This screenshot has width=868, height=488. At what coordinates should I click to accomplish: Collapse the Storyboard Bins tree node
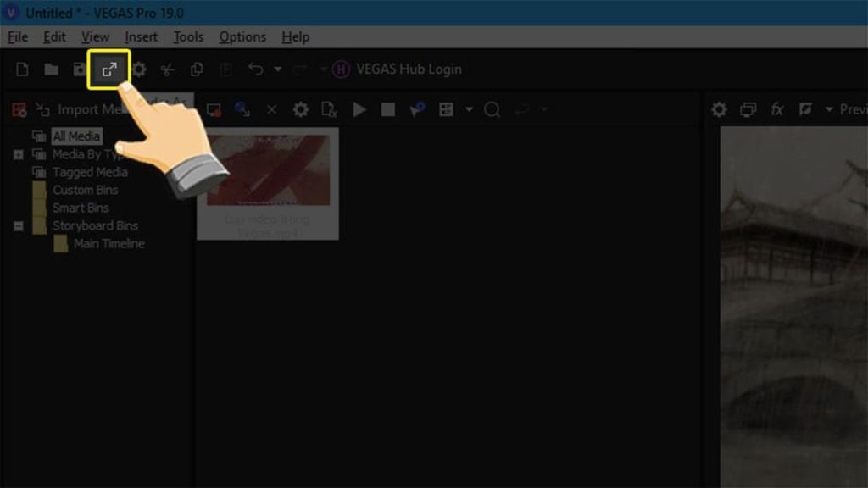pyautogui.click(x=18, y=225)
